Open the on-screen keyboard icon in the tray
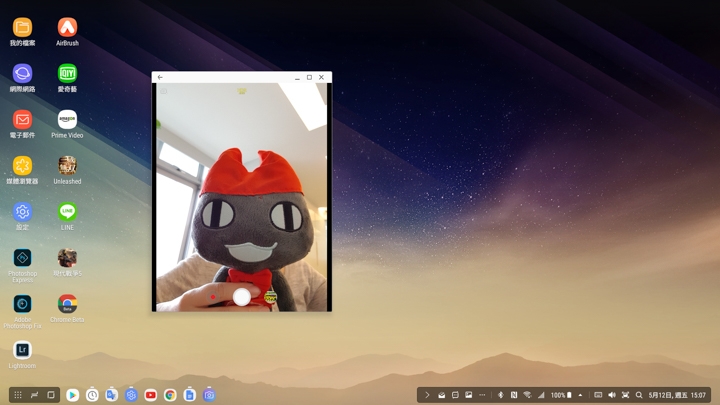 tap(598, 395)
